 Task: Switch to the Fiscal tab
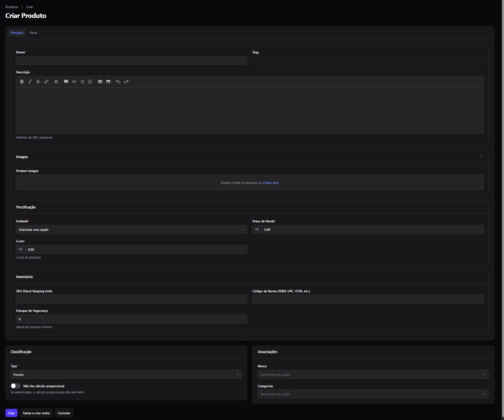click(x=33, y=33)
